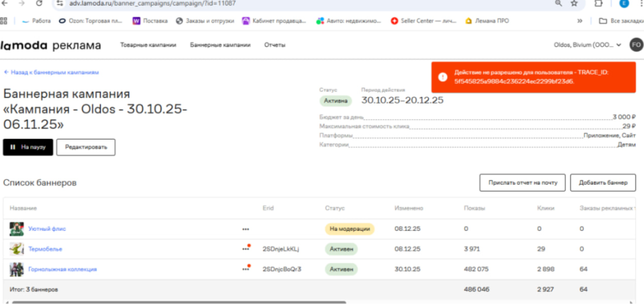The height and width of the screenshot is (305, 644).
Task: Click the impressions value 482 075
Action: (477, 269)
